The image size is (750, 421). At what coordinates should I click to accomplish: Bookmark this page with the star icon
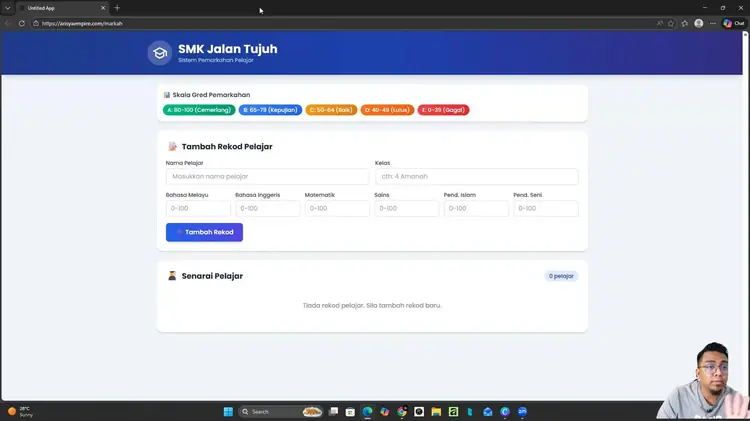point(671,23)
